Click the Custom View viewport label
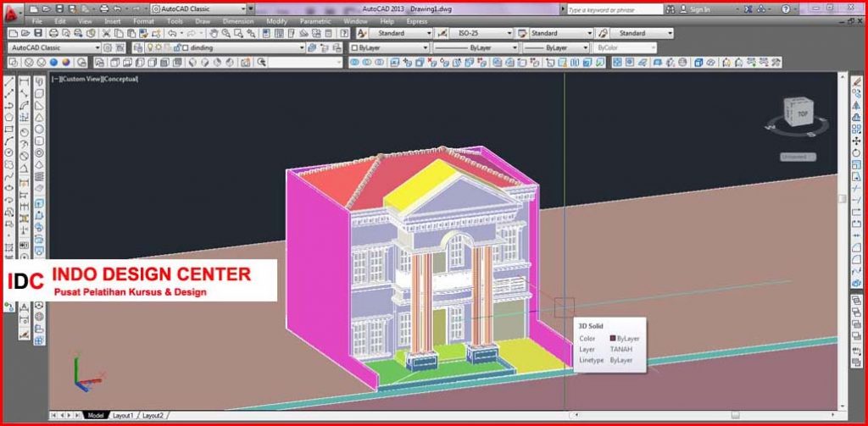The height and width of the screenshot is (426, 868). (81, 79)
